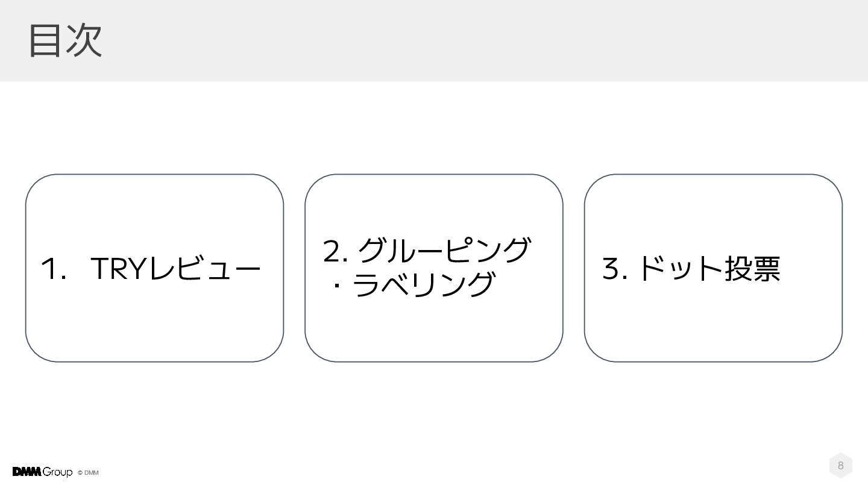Viewport: 868px width, 488px height.
Task: Click the empty gray header bar area
Action: [482, 40]
